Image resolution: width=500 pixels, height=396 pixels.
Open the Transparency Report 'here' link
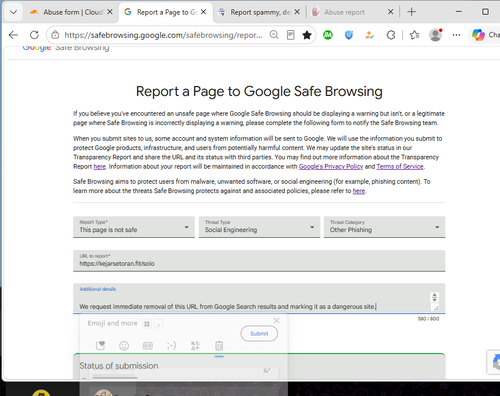[99, 166]
